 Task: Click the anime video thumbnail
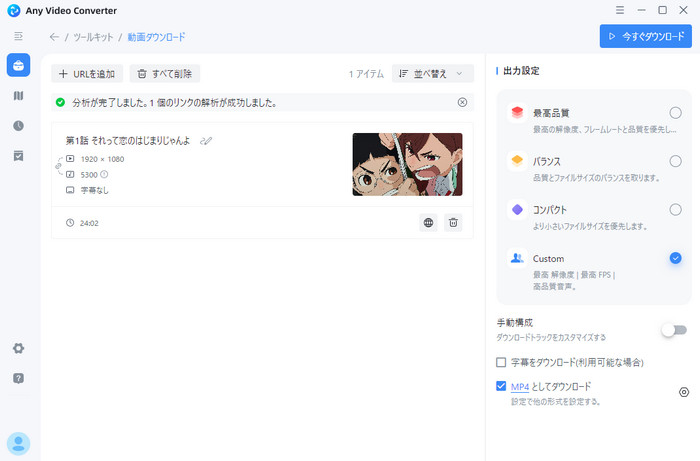click(x=407, y=164)
